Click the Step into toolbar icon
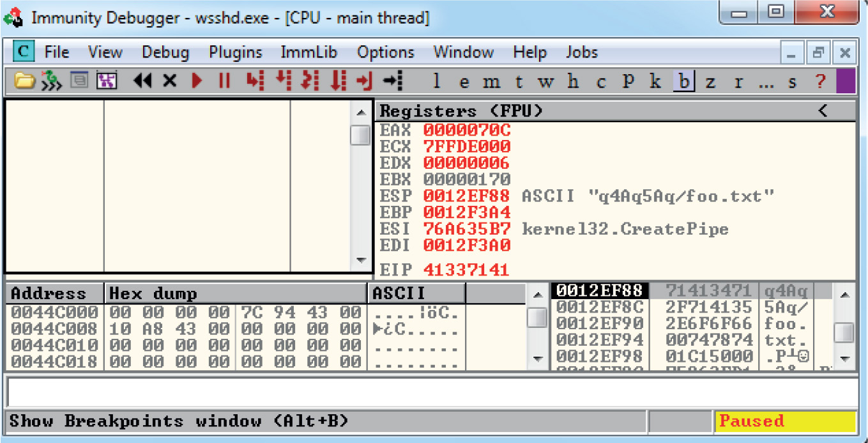The width and height of the screenshot is (868, 443). 255,81
